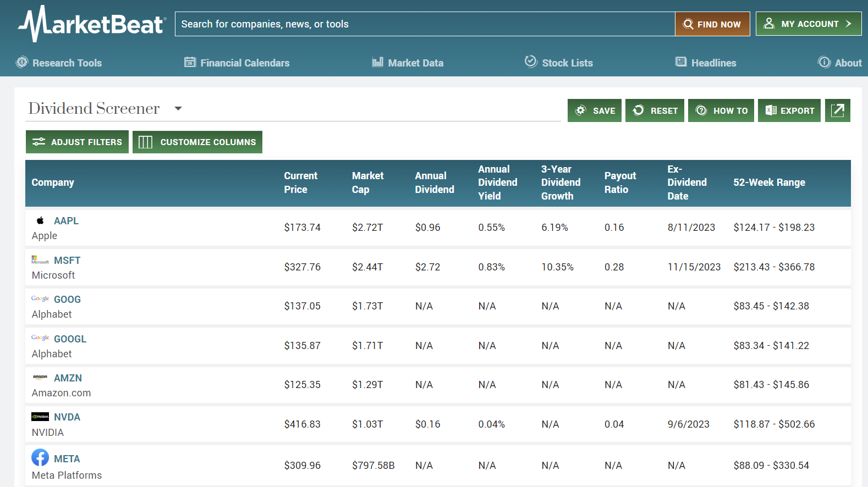This screenshot has width=868, height=487.
Task: Open the external link popout icon
Action: 837,110
